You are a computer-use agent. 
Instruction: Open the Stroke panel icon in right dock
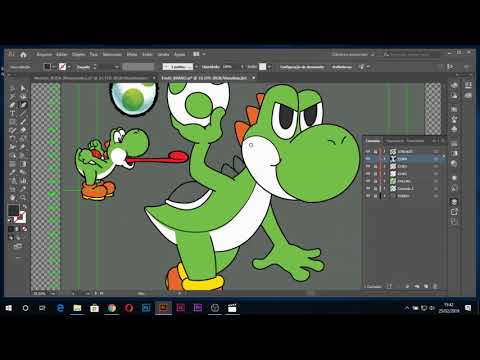pos(454,144)
